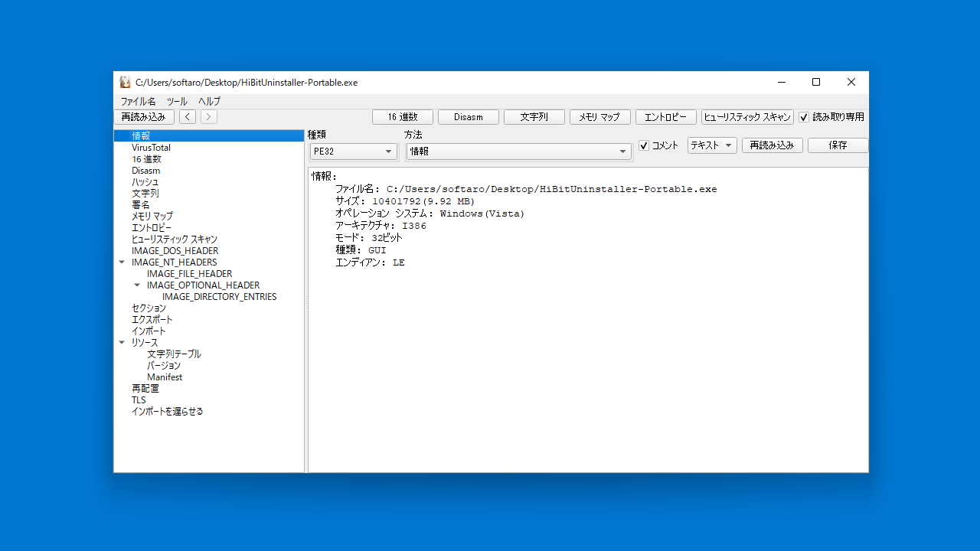Click the ヒューリスティック スキャン toolbar button
Image resolution: width=980 pixels, height=551 pixels.
pos(747,117)
